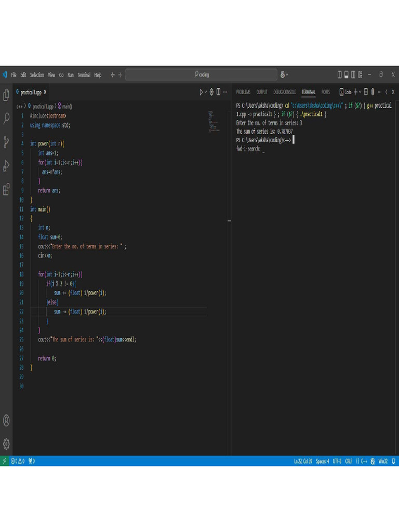Open the Accounts menu icon
This screenshot has width=399, height=532.
(x=6, y=420)
